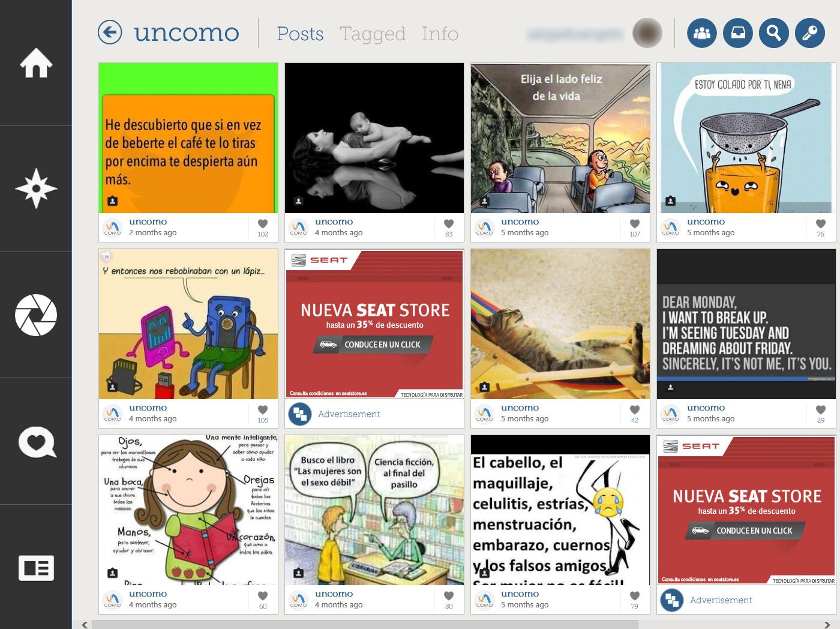
Task: Go back using the circled arrow icon
Action: (x=110, y=32)
